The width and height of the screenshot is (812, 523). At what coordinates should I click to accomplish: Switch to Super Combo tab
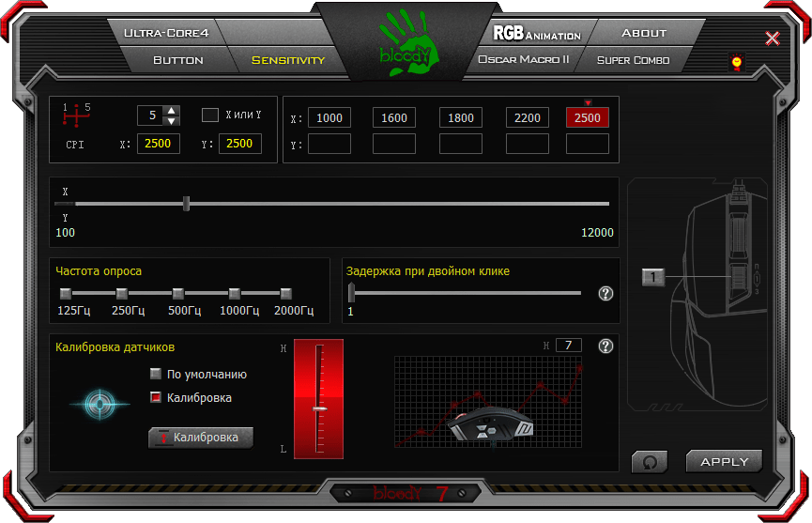click(633, 60)
